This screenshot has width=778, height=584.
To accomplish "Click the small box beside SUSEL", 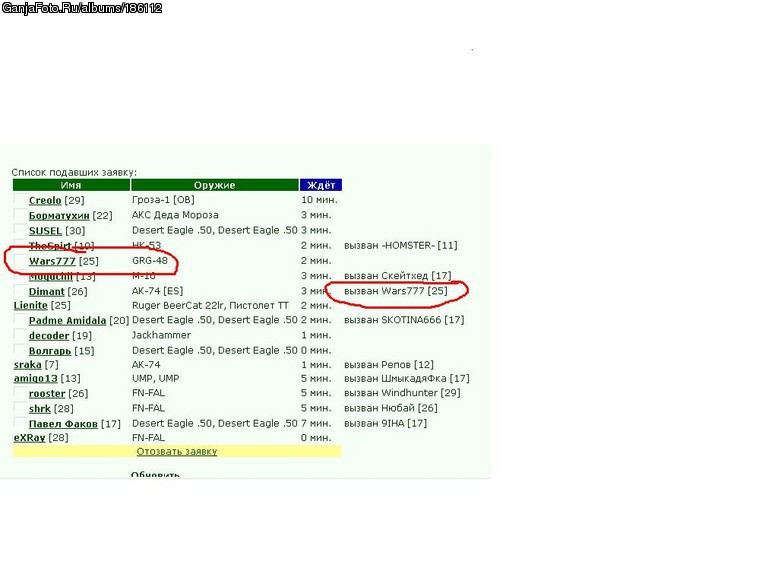I will click(x=20, y=230).
